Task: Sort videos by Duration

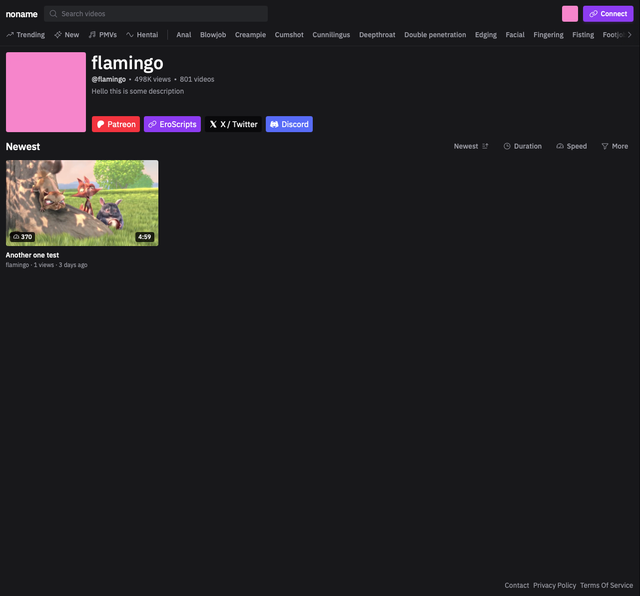Action: 522,146
